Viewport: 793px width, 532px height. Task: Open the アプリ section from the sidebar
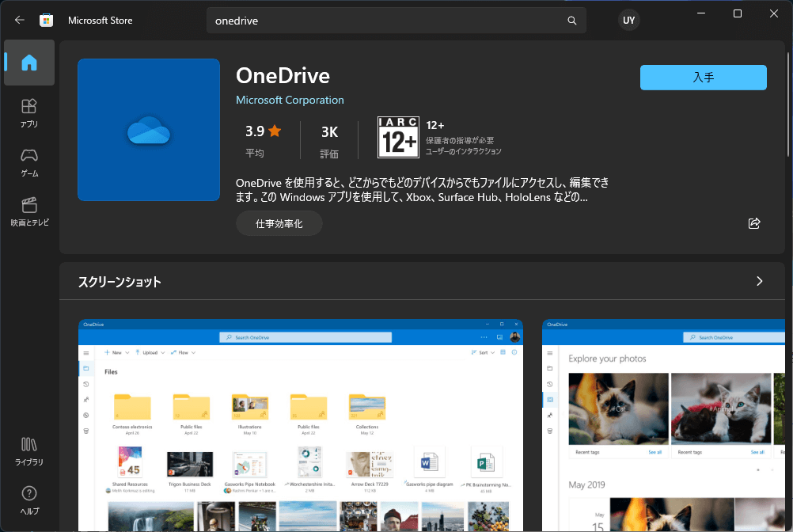tap(28, 112)
